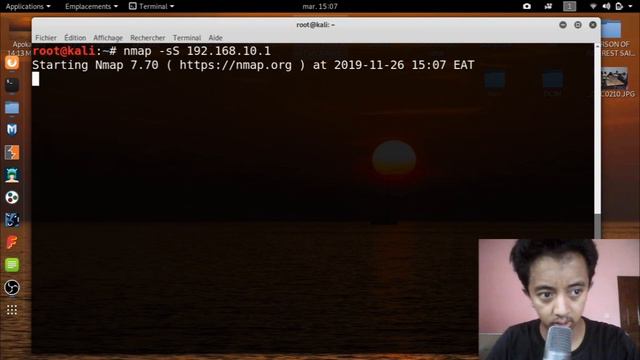Open the Terminal menu in menu bar
This screenshot has width=640, height=360.
tap(187, 38)
